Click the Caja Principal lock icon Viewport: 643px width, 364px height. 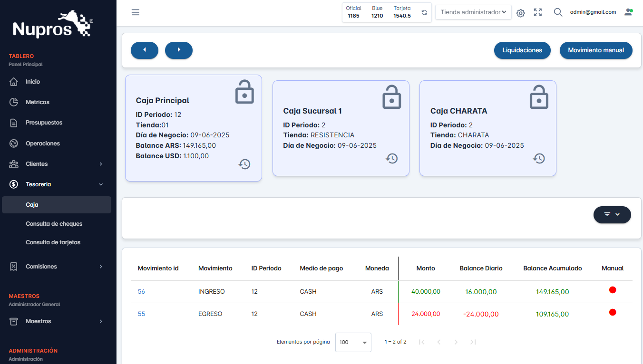coord(244,92)
